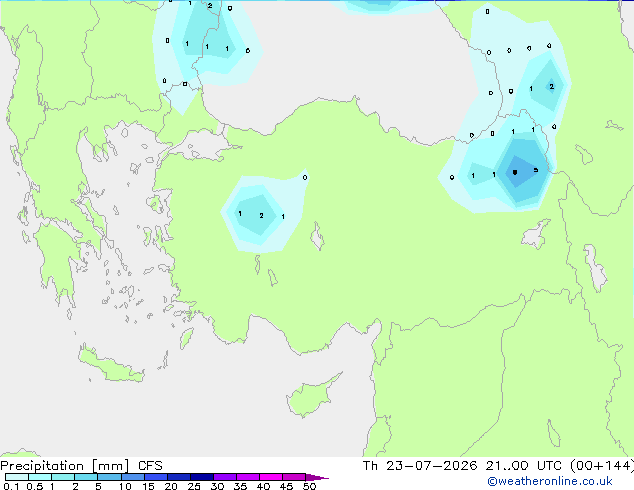Click the '25' legend scale label
This screenshot has width=634, height=490.
(194, 486)
